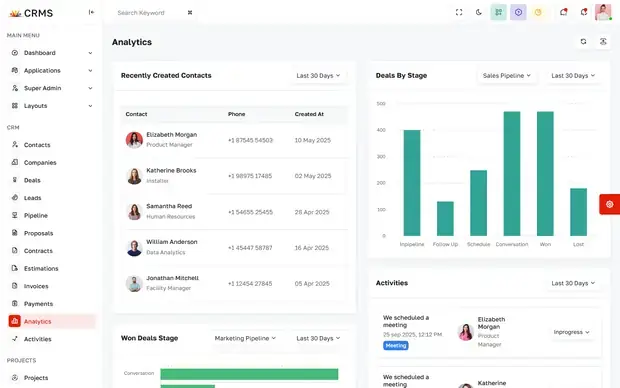Click the purple circular header icon
Image resolution: width=620 pixels, height=388 pixels.
(x=518, y=12)
